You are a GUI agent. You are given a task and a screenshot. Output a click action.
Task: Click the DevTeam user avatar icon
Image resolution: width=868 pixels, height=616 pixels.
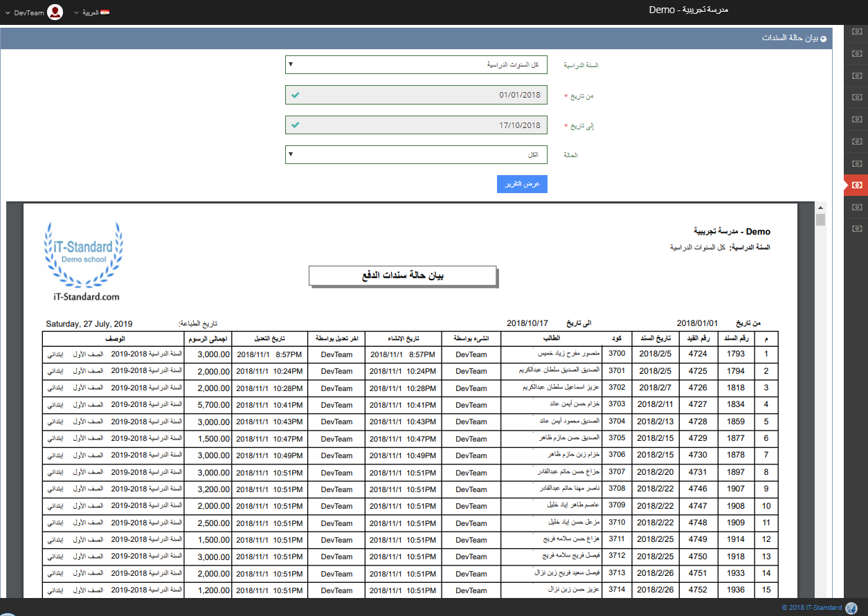pyautogui.click(x=55, y=12)
